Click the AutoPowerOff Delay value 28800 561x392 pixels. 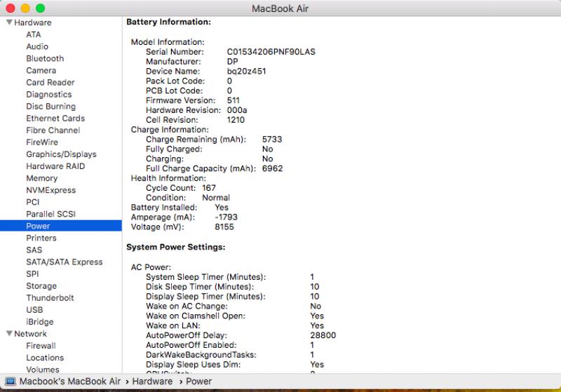coord(323,335)
